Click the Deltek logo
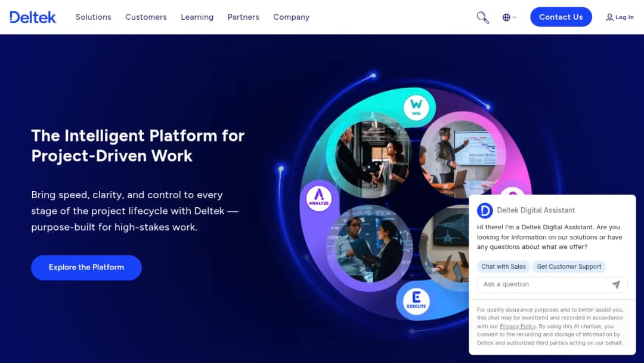 tap(33, 17)
